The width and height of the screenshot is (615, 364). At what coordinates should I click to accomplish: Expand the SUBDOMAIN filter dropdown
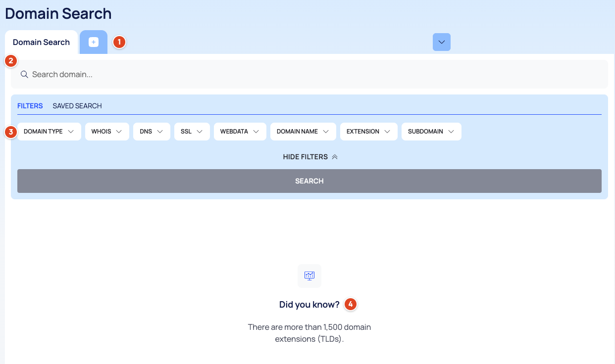(x=431, y=132)
